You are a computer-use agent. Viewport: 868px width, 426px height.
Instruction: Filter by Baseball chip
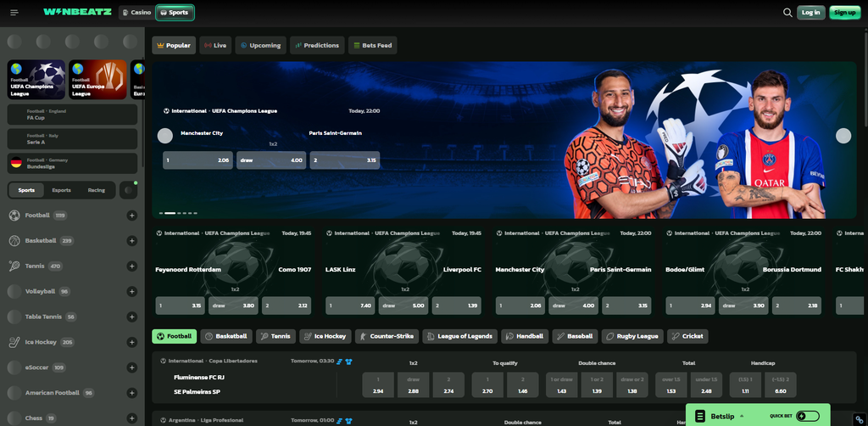tap(575, 336)
